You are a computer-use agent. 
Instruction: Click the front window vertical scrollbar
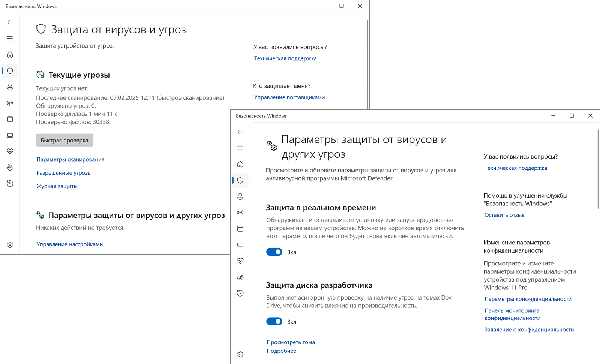click(598, 169)
